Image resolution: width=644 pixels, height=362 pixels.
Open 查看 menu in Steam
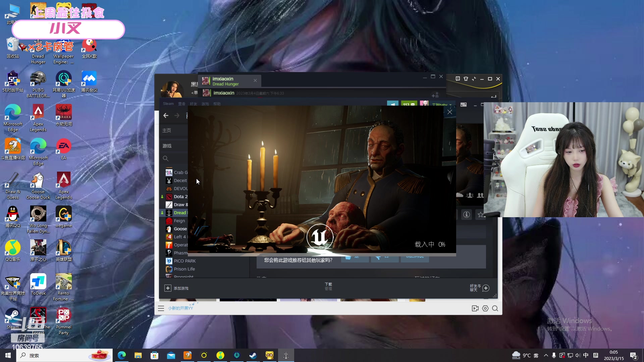pyautogui.click(x=182, y=104)
